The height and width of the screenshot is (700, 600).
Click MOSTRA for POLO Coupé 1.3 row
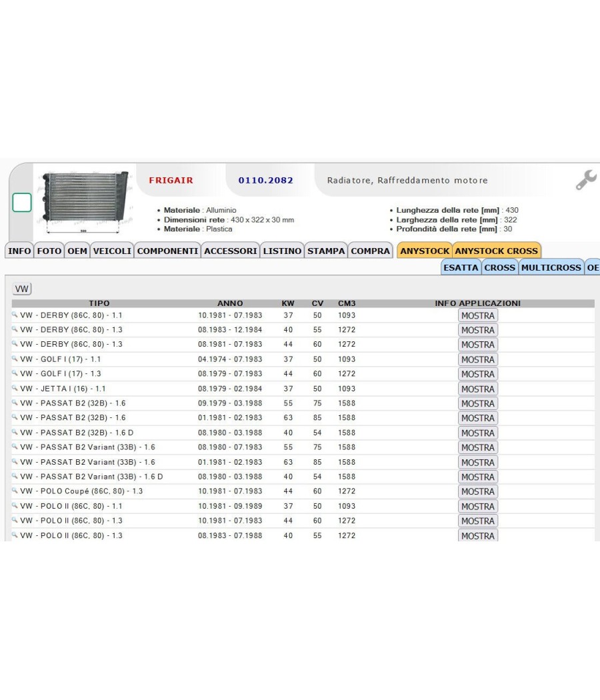478,491
